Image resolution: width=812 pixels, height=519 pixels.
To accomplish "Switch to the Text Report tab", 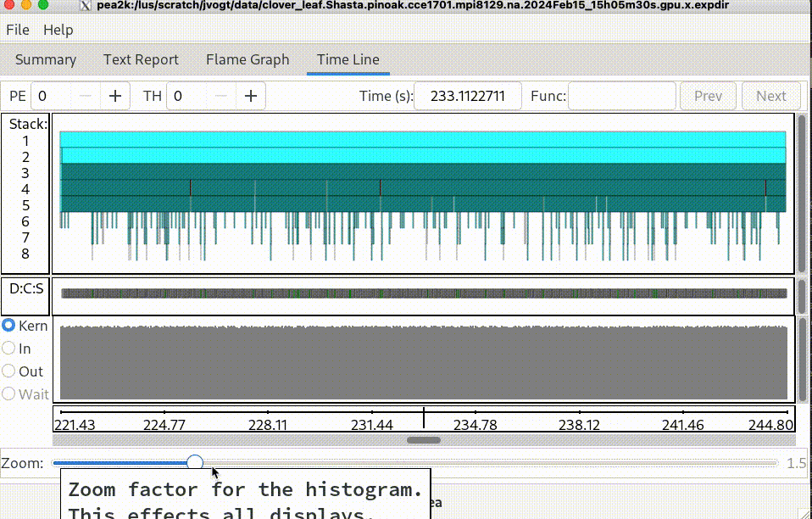I will pyautogui.click(x=141, y=59).
